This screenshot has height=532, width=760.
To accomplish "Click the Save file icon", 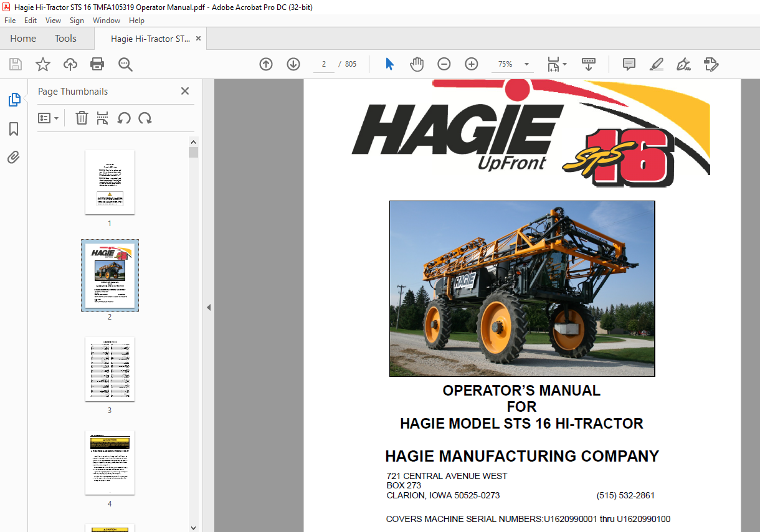I will point(16,64).
